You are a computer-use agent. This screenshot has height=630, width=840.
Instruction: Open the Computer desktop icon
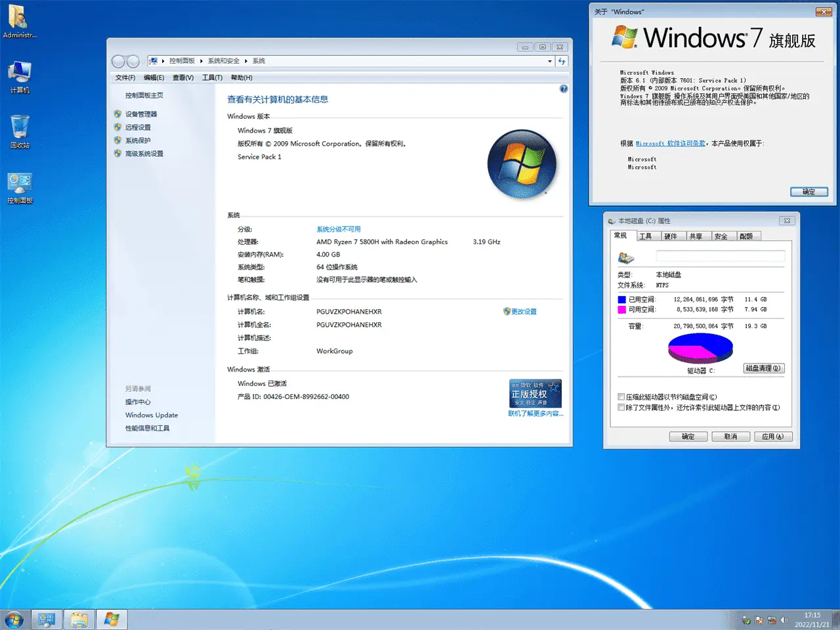[20, 74]
